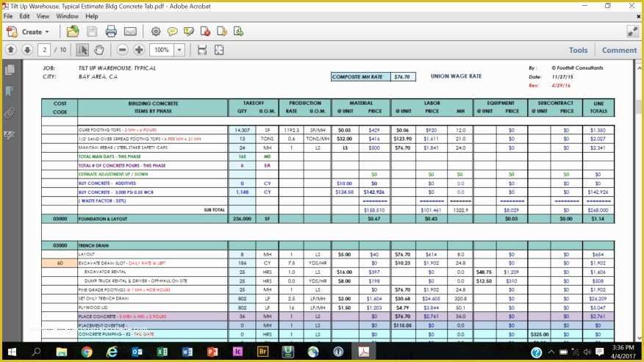Viewport: 644px width, 362px height.
Task: Click the scroll up arrow of document scrollbar
Action: pyautogui.click(x=639, y=67)
